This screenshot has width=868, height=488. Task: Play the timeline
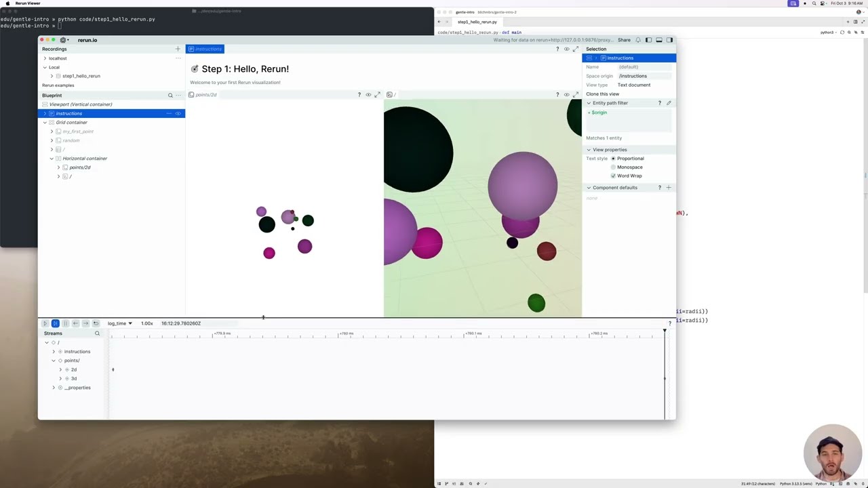pos(45,323)
